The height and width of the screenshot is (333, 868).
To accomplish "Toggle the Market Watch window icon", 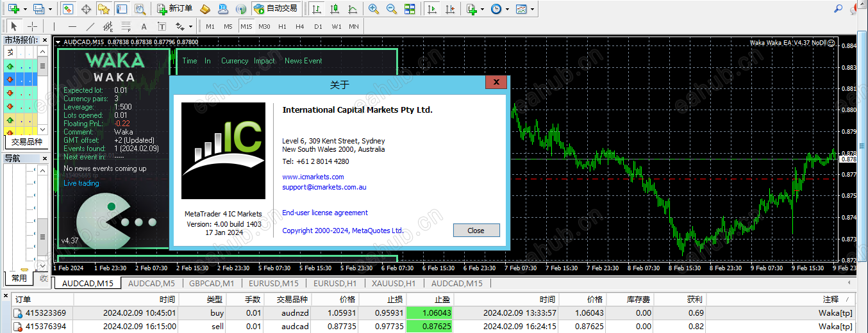I will [68, 9].
